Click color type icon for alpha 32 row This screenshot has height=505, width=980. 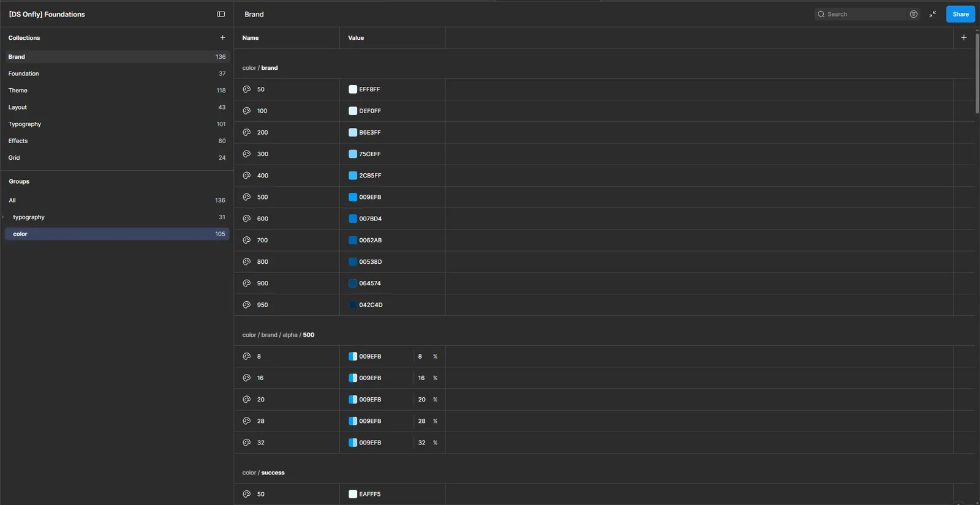247,443
